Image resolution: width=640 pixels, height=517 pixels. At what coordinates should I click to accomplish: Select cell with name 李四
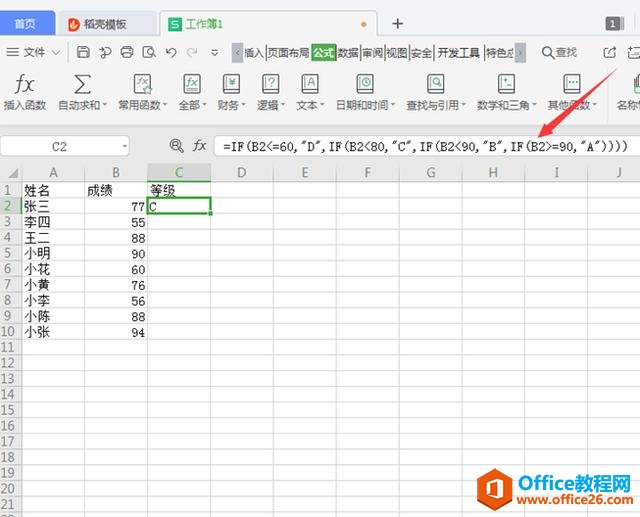(x=53, y=222)
